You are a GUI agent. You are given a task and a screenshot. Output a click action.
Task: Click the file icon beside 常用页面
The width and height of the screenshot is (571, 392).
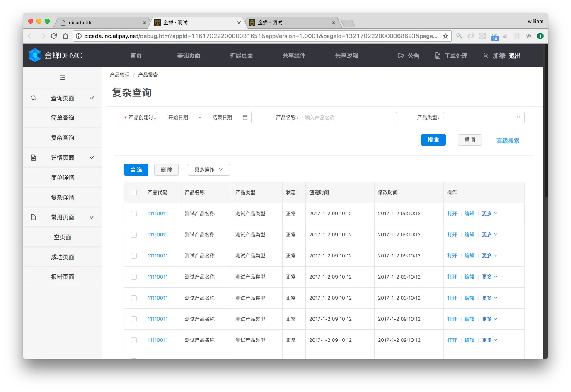point(34,217)
